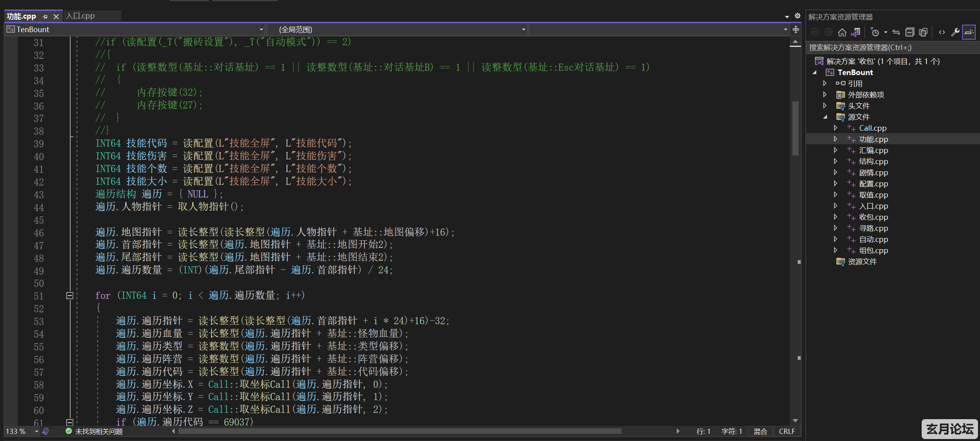Click the 行: 1 line indicator
Screen dimensions: 980x441
pyautogui.click(x=703, y=431)
